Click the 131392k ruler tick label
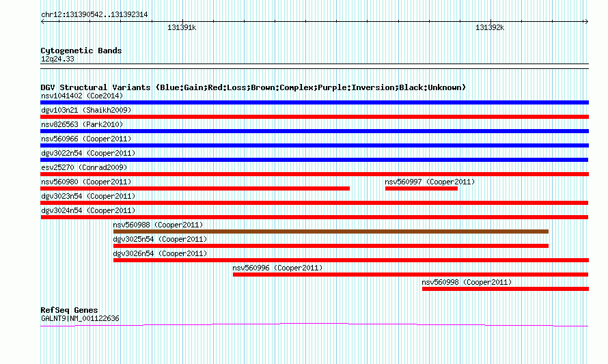This screenshot has height=364, width=608. pyautogui.click(x=490, y=27)
